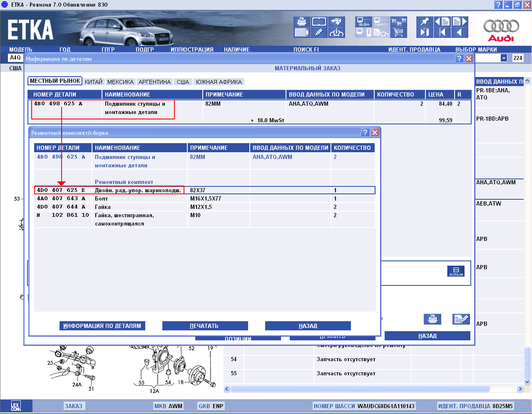Switch to the США market tab
The height and width of the screenshot is (414, 532).
pyautogui.click(x=183, y=82)
